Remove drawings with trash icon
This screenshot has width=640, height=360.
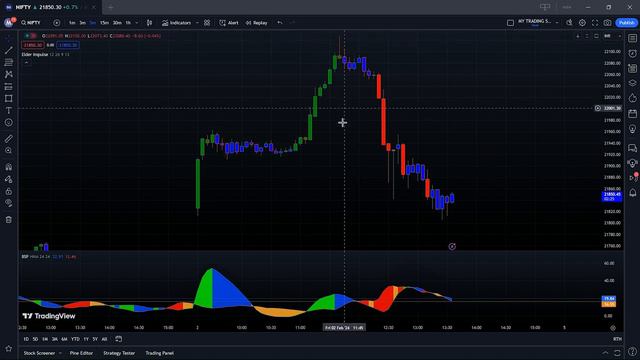point(9,220)
